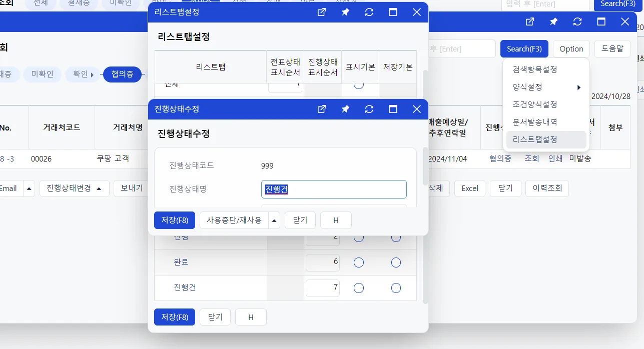Screen dimensions: 644x349
Task: Expand the 양식설정 submenu
Action: (546, 87)
